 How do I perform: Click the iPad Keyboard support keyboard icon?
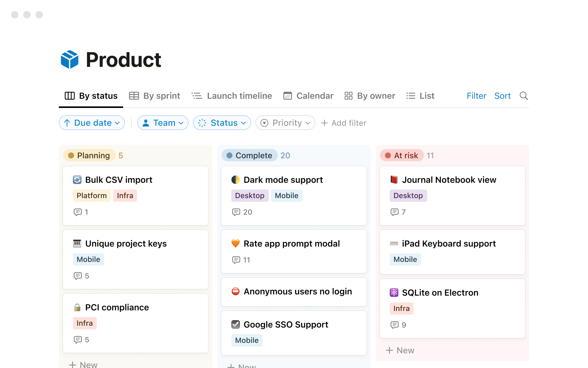point(394,243)
